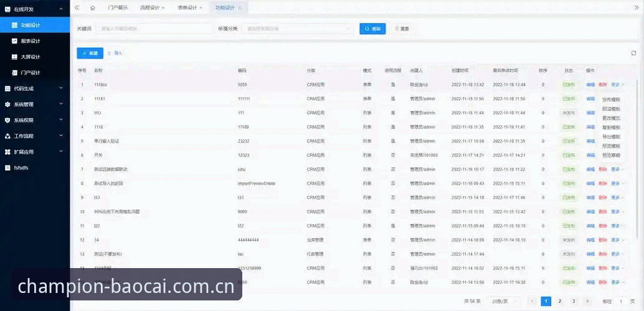Open 功能设计 via its sidebar icon
The width and height of the screenshot is (644, 311).
14,26
